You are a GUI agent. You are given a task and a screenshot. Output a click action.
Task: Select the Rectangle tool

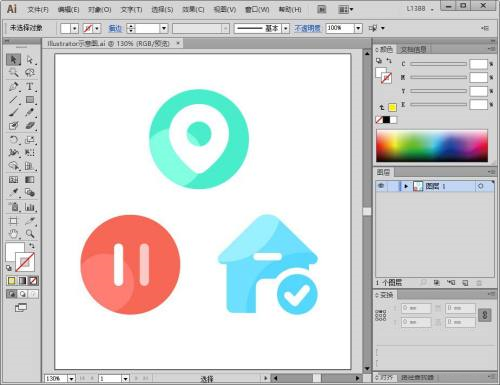tap(30, 100)
